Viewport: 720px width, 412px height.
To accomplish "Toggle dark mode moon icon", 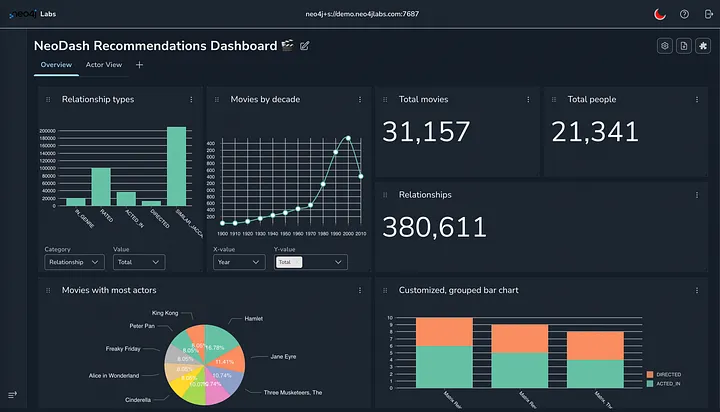I will click(x=660, y=14).
